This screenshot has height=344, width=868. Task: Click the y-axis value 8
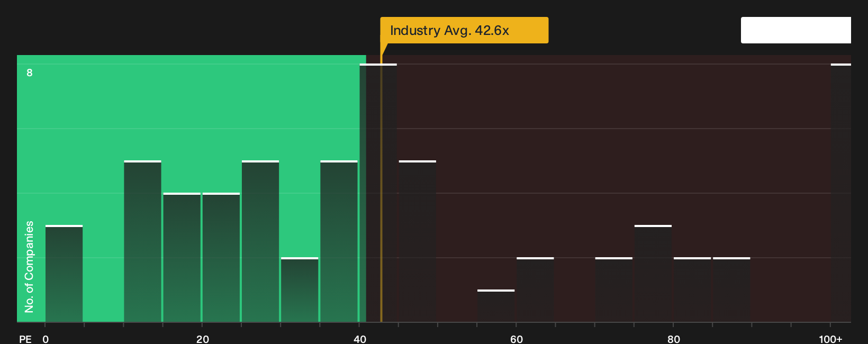pyautogui.click(x=30, y=73)
